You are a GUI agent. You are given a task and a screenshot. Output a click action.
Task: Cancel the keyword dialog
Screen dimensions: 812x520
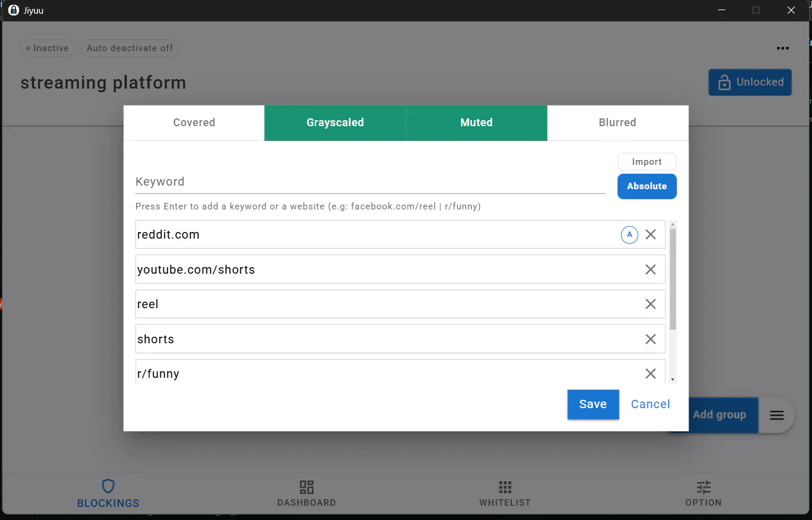click(x=650, y=405)
